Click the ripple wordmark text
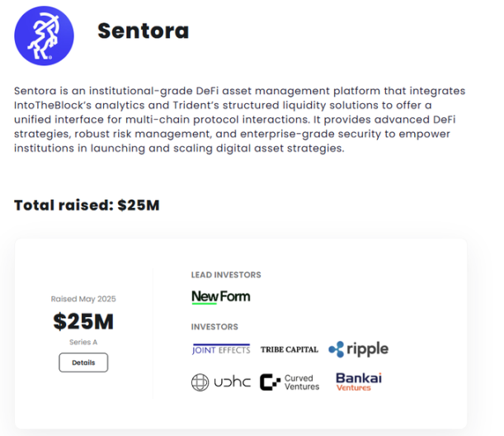Image resolution: width=504 pixels, height=436 pixels. (368, 349)
